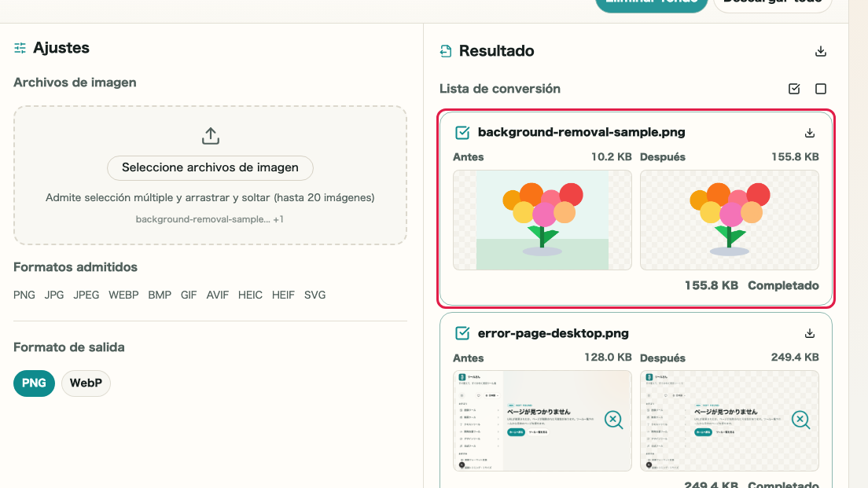Viewport: 868px width, 488px height.
Task: Click the error-page-desktop.png file name
Action: pos(553,333)
